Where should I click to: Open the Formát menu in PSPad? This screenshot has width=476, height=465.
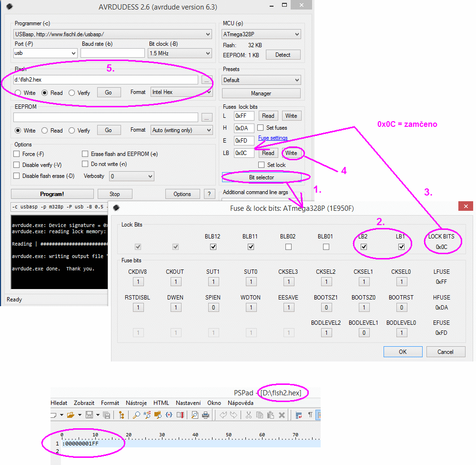pyautogui.click(x=110, y=403)
